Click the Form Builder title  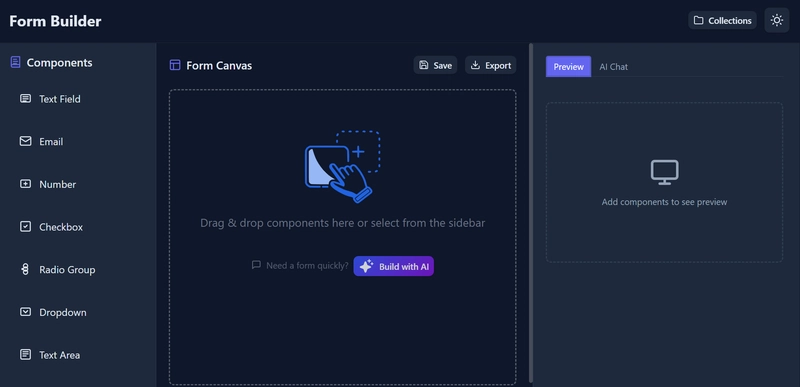click(x=55, y=21)
